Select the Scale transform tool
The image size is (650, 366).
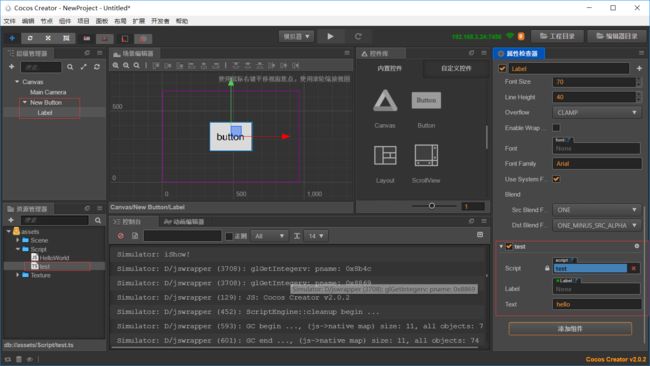point(48,38)
